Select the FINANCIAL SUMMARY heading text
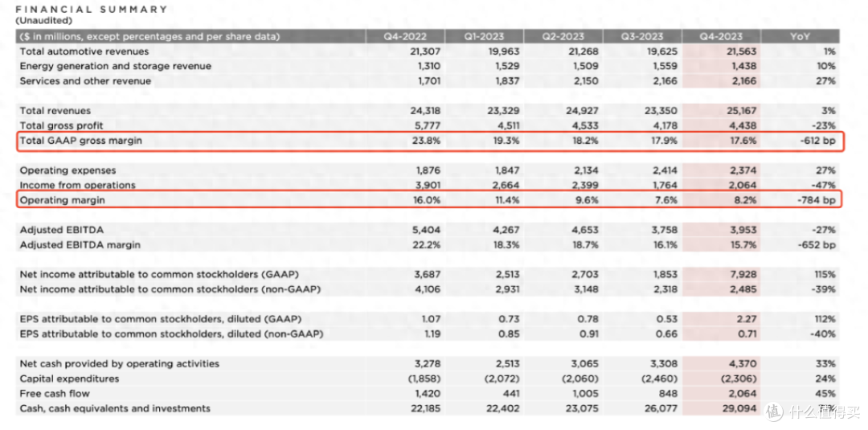 click(92, 10)
